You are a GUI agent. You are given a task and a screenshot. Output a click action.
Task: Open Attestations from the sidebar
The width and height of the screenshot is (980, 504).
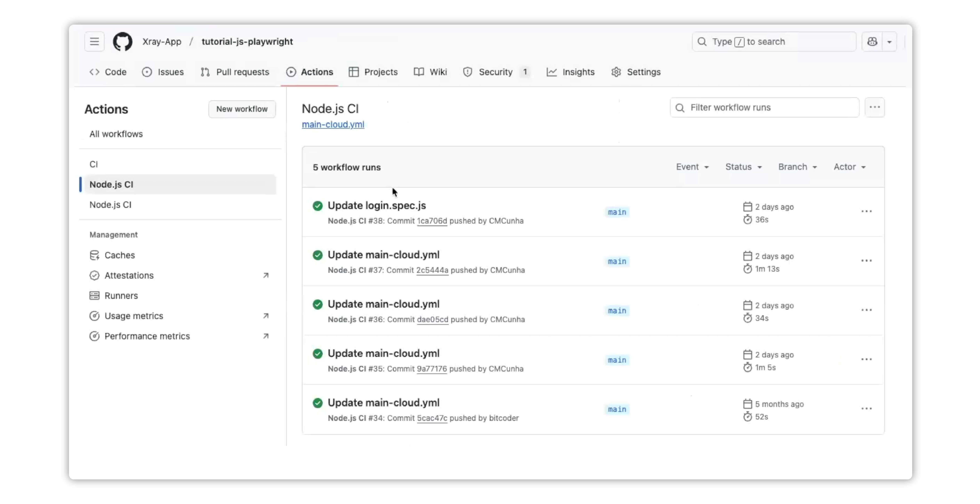pos(129,275)
